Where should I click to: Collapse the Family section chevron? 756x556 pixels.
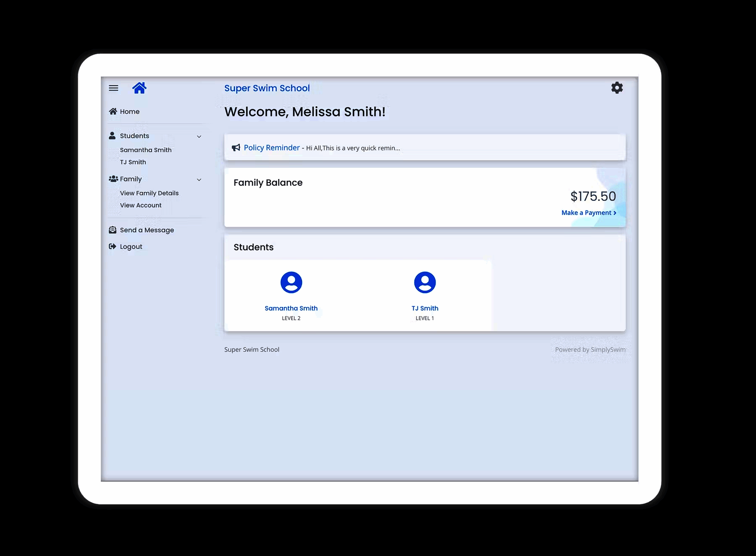point(199,180)
